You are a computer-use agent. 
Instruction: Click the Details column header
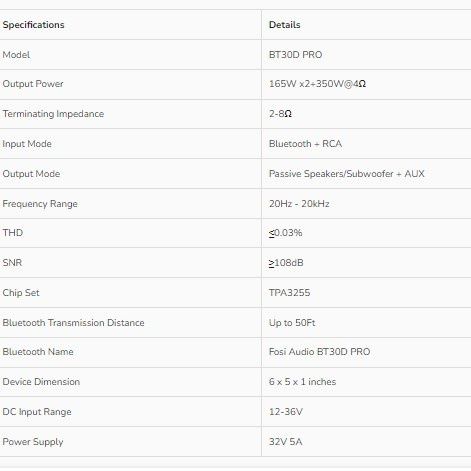tap(284, 25)
